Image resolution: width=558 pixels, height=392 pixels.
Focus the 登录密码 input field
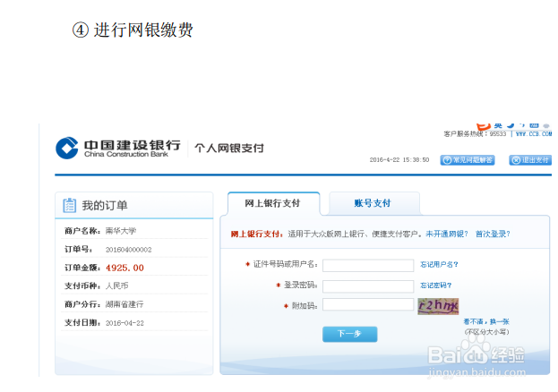[368, 286]
